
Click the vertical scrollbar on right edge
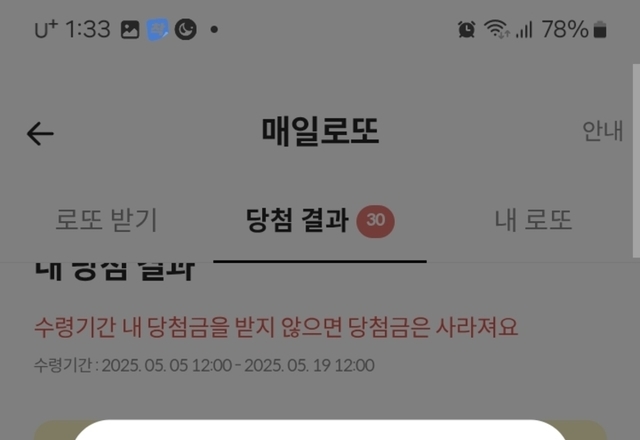(636, 161)
